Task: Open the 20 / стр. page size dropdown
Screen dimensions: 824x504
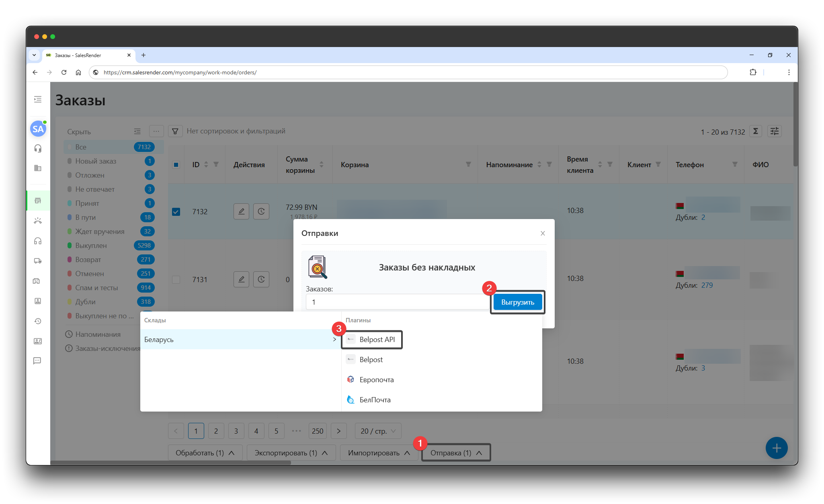Action: point(378,431)
